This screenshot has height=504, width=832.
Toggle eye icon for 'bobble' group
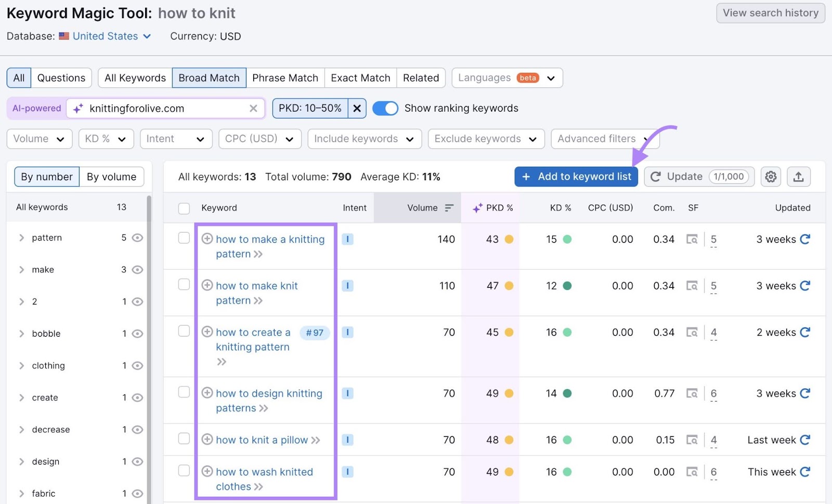[x=137, y=334]
